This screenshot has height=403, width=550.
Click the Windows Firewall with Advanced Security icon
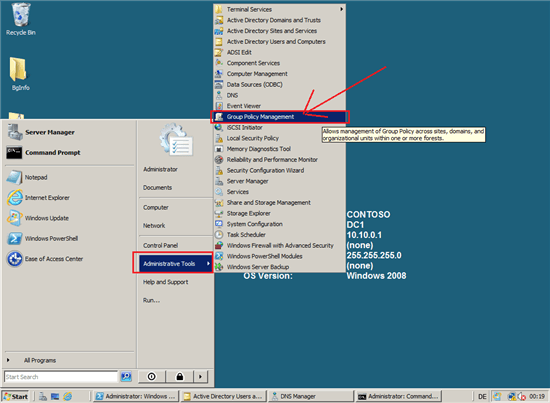tap(219, 246)
